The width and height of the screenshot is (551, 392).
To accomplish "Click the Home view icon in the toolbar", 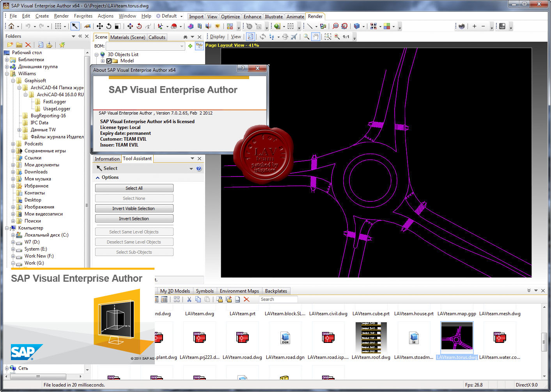I will pyautogui.click(x=11, y=26).
